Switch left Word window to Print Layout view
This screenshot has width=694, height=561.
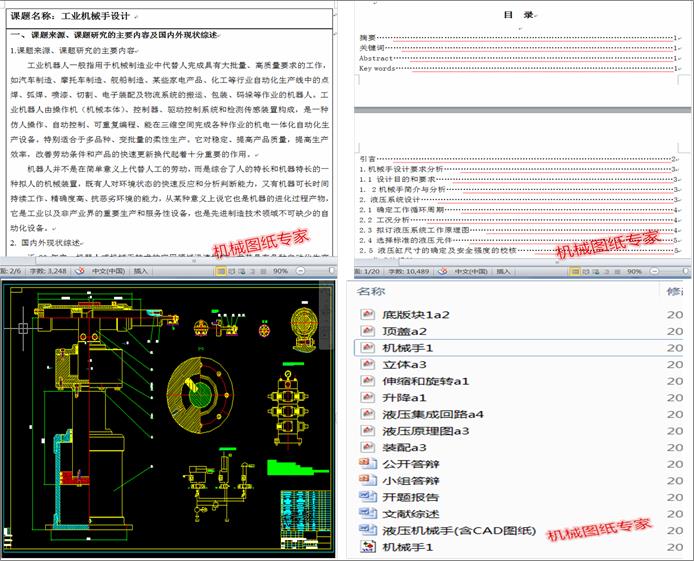(x=220, y=271)
